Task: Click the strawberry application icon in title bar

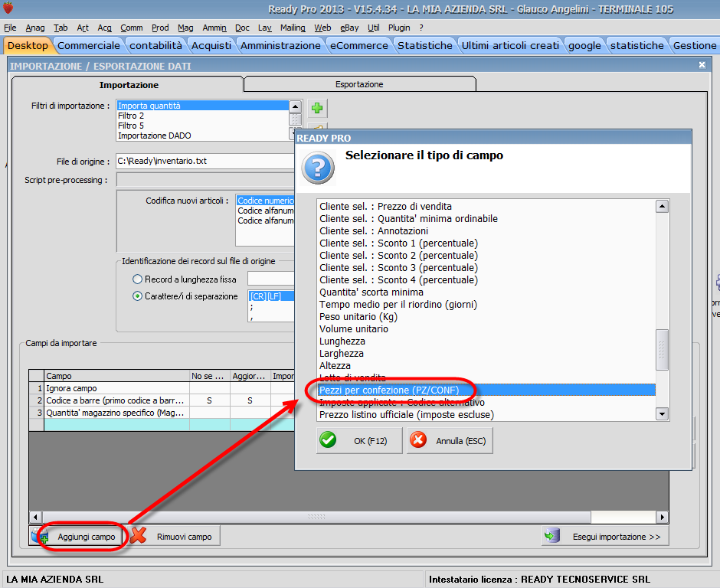Action: pyautogui.click(x=8, y=8)
